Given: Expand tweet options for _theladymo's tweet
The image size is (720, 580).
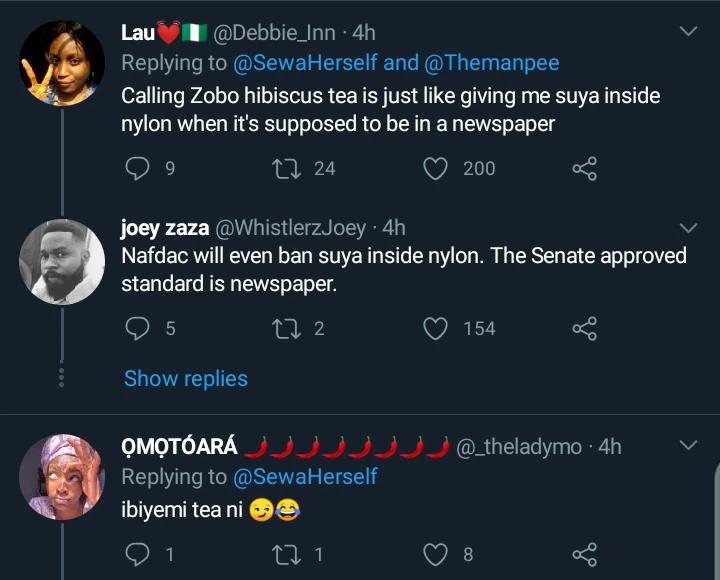Looking at the screenshot, I should pyautogui.click(x=688, y=445).
